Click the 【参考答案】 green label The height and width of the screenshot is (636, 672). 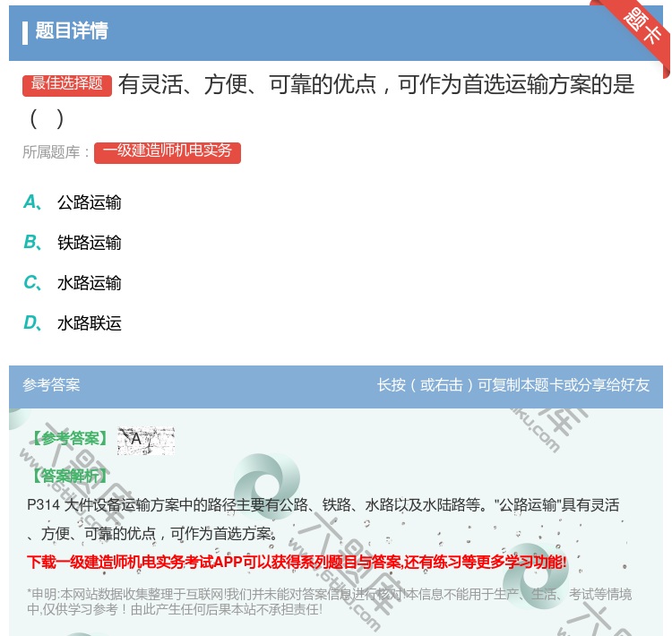click(70, 438)
